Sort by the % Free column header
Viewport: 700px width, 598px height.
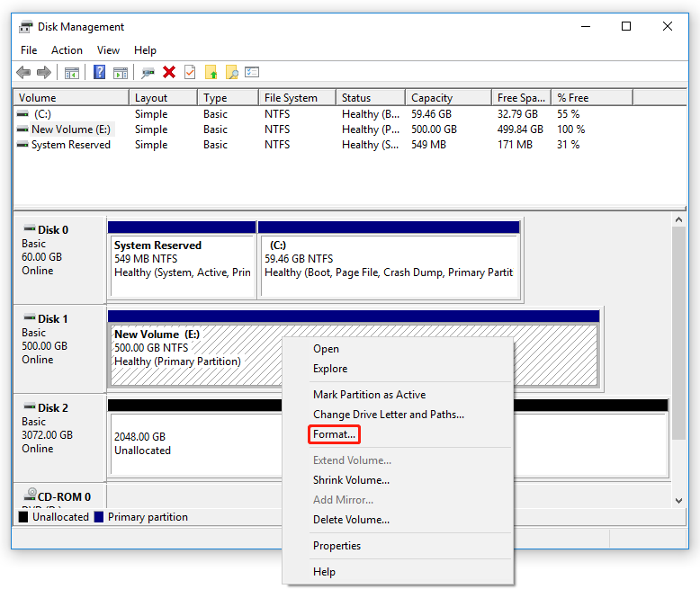click(x=592, y=98)
